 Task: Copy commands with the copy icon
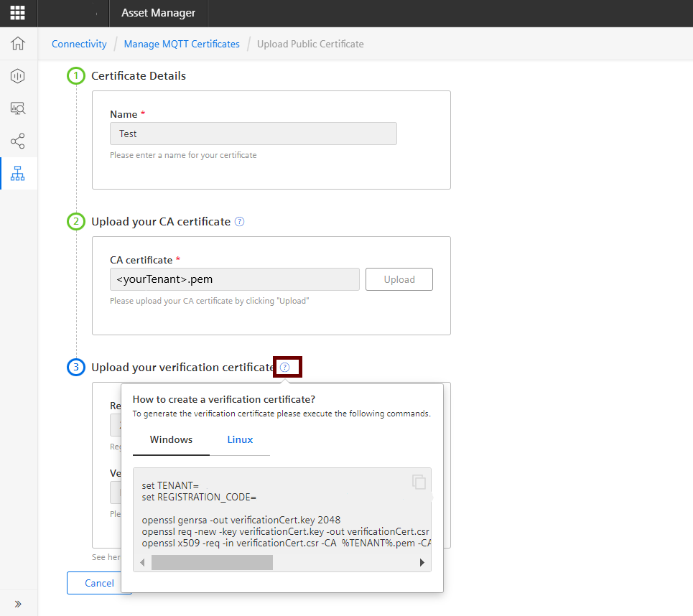[419, 482]
